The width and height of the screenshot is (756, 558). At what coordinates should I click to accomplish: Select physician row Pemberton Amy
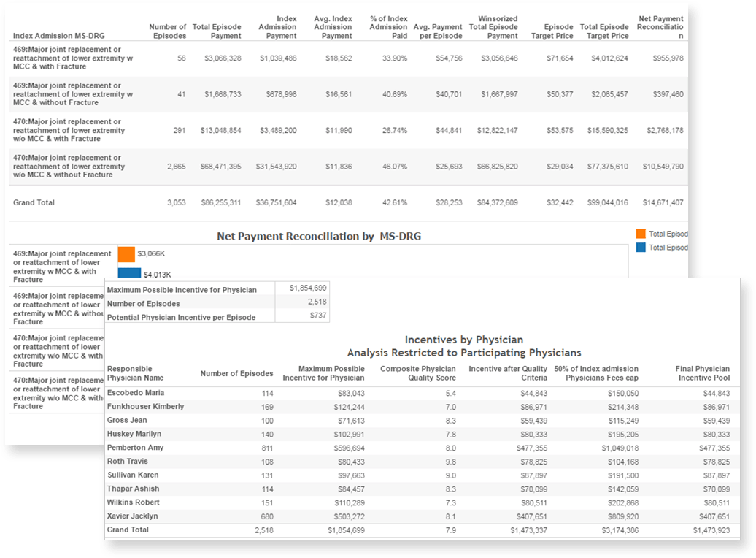coord(136,448)
